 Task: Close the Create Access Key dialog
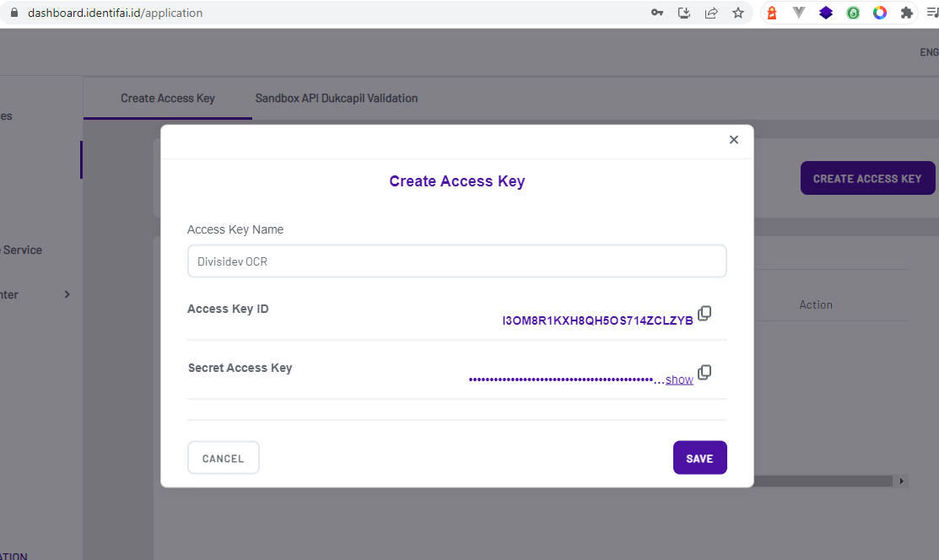coord(734,139)
